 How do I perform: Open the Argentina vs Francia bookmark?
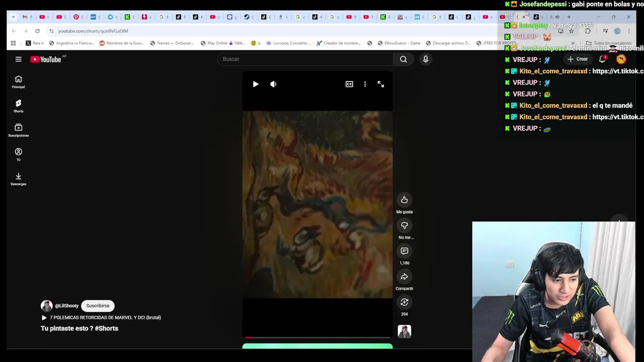(x=71, y=43)
